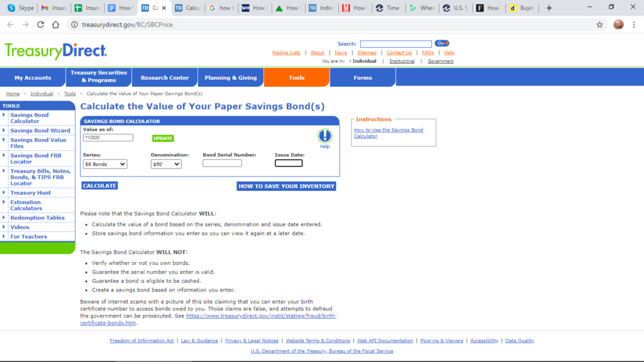This screenshot has height=362, width=644.
Task: Switch to the Skype browser tab
Action: (20, 8)
